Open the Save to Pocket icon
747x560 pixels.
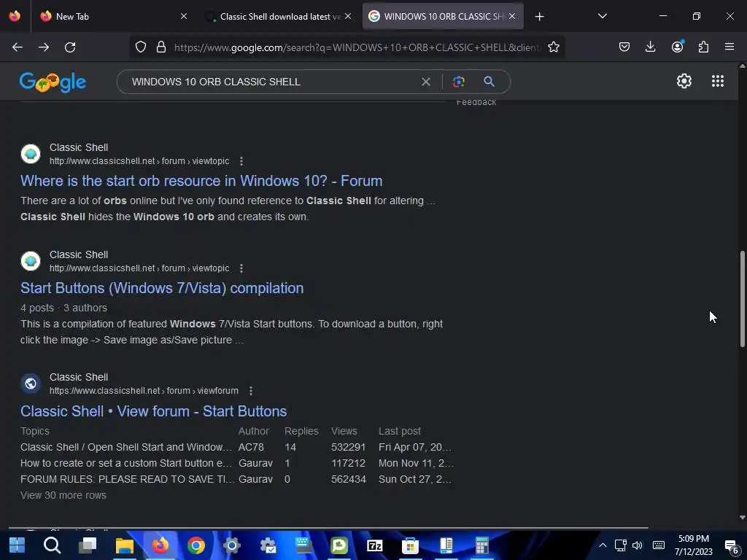[624, 47]
